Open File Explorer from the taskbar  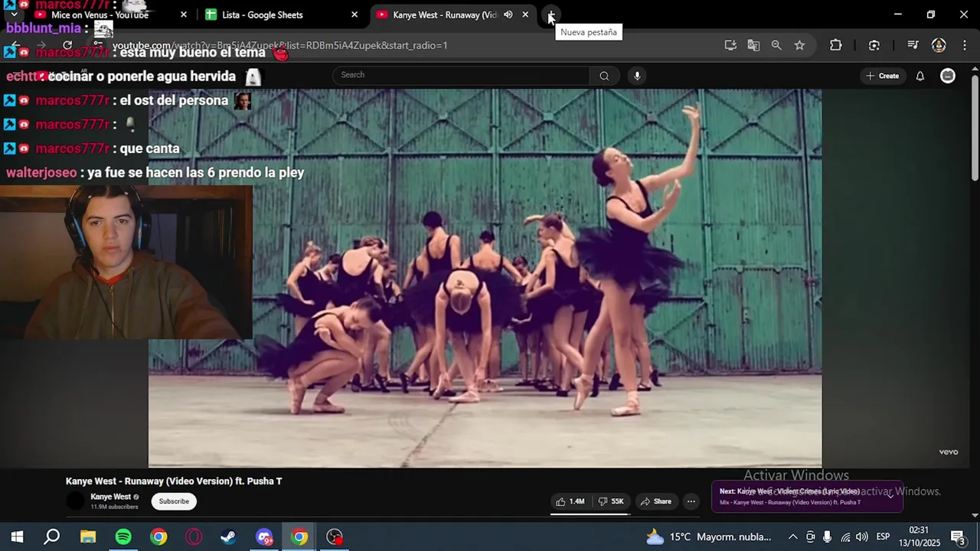click(x=88, y=536)
